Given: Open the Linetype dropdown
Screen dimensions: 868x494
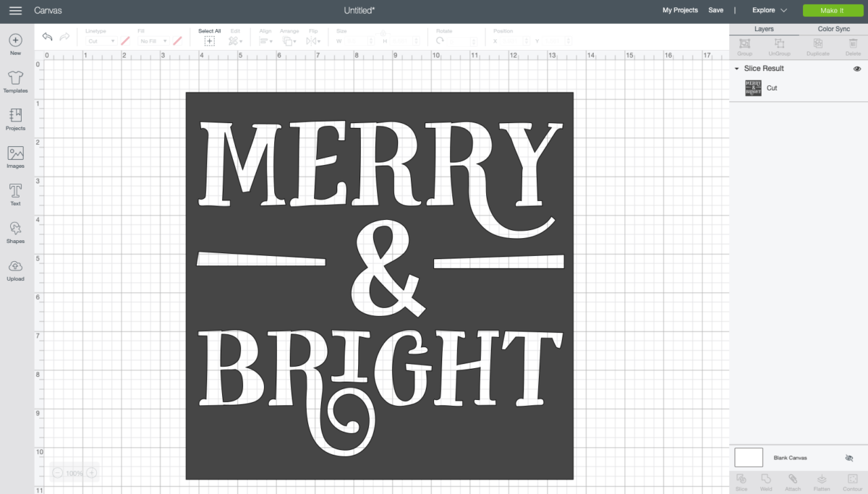Looking at the screenshot, I should 101,41.
